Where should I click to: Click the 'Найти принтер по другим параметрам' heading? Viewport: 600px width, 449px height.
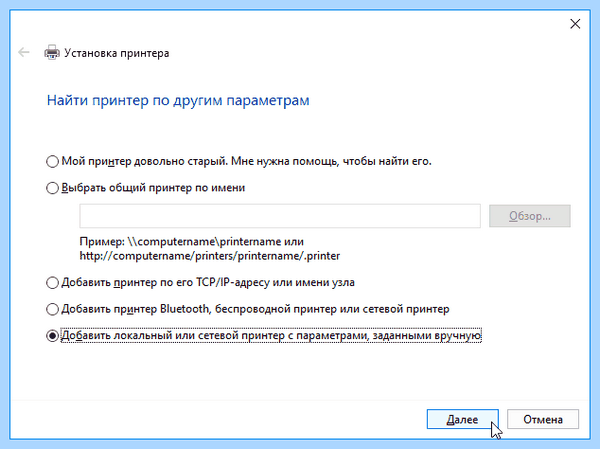click(178, 101)
